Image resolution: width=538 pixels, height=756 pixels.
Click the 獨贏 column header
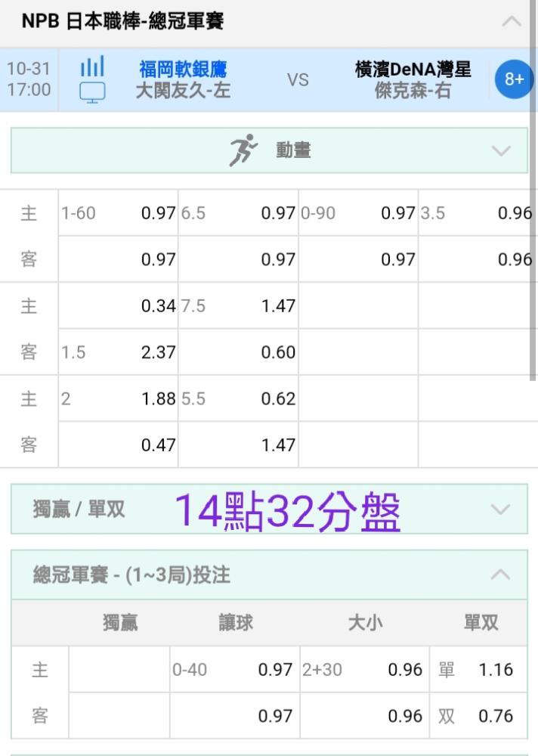tap(120, 622)
